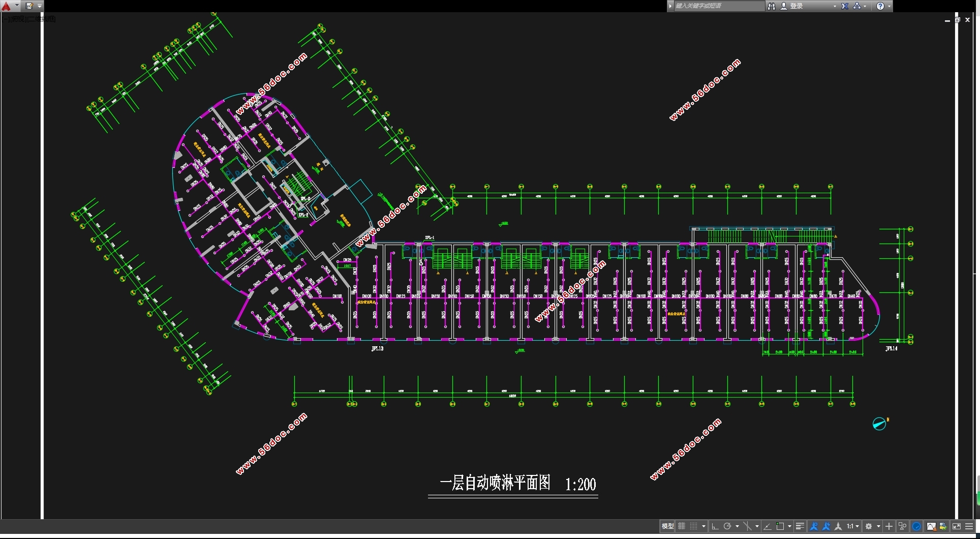
Task: Toggle annotation object visibility
Action: tap(814, 526)
